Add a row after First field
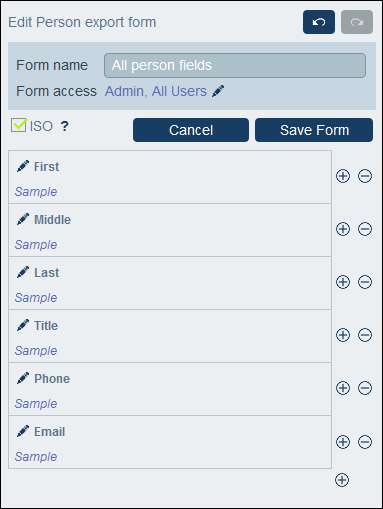Image resolution: width=383 pixels, height=509 pixels. coord(343,176)
